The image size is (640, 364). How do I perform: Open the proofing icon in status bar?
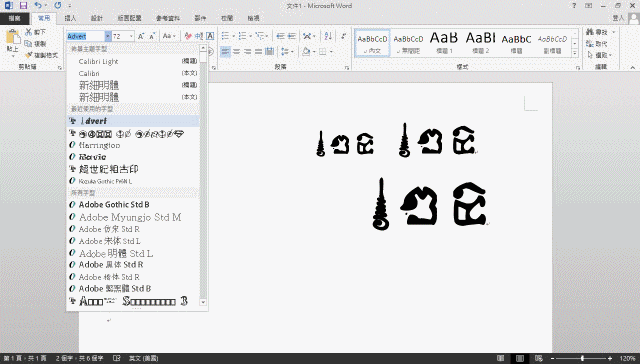(117, 358)
